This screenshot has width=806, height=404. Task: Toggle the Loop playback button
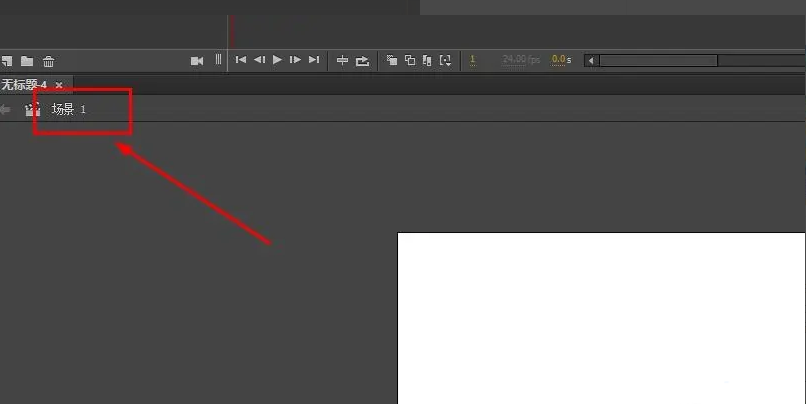362,60
